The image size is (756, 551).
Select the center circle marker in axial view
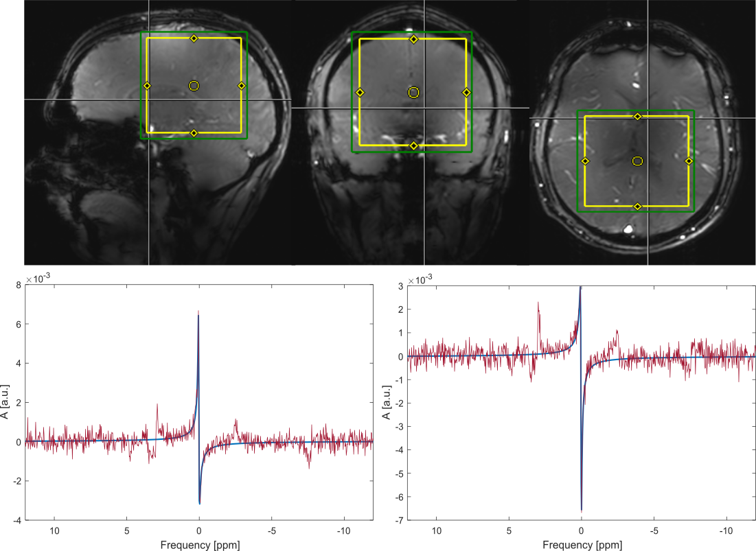click(637, 161)
